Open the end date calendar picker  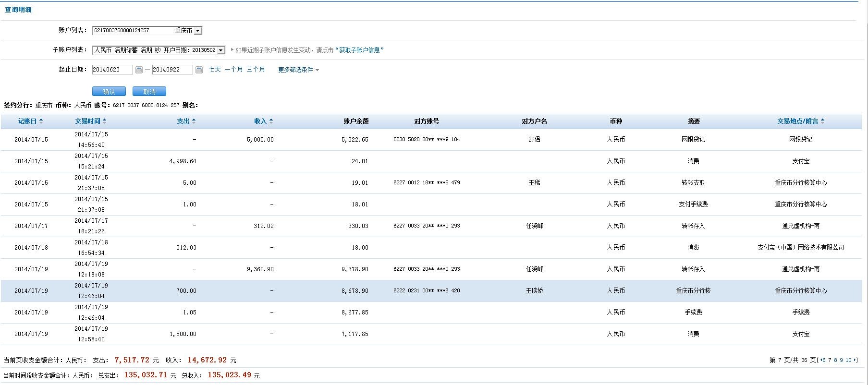pyautogui.click(x=199, y=70)
